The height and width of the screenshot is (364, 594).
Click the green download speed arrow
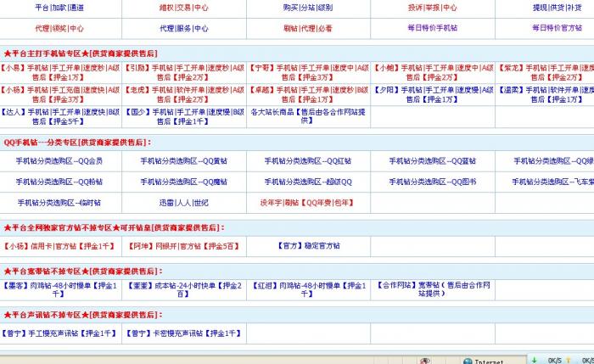pyautogui.click(x=534, y=360)
